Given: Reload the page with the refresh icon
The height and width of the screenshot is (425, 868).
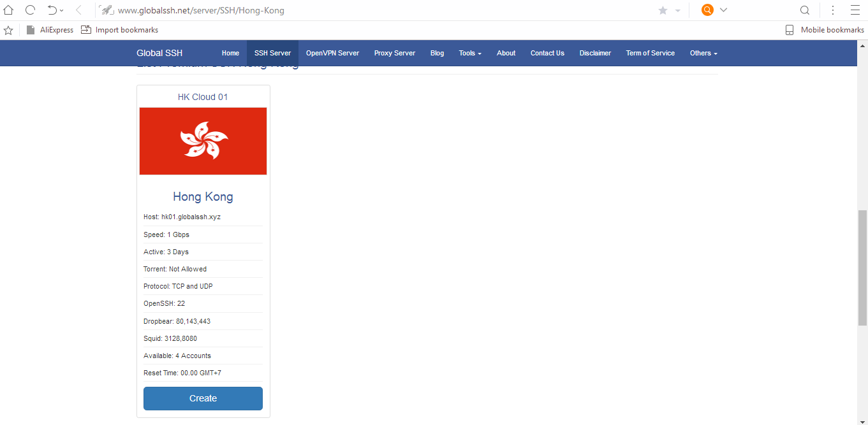Looking at the screenshot, I should [x=30, y=10].
